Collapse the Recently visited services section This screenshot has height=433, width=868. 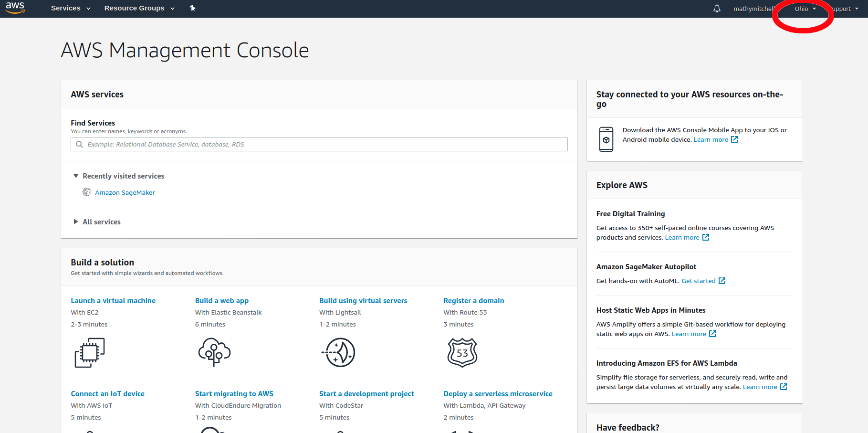click(x=76, y=176)
